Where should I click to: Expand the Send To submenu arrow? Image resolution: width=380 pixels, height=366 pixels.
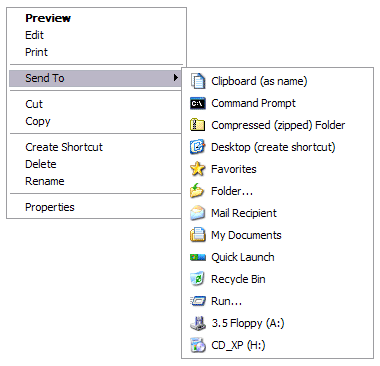coord(176,78)
